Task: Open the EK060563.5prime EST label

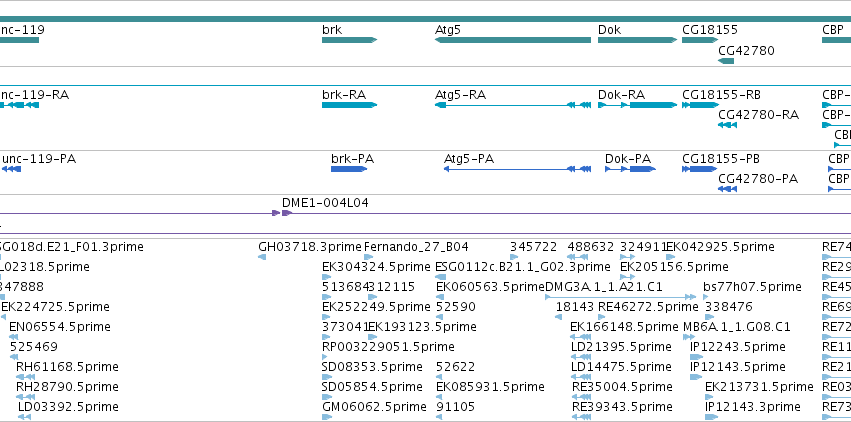Action: [490, 286]
